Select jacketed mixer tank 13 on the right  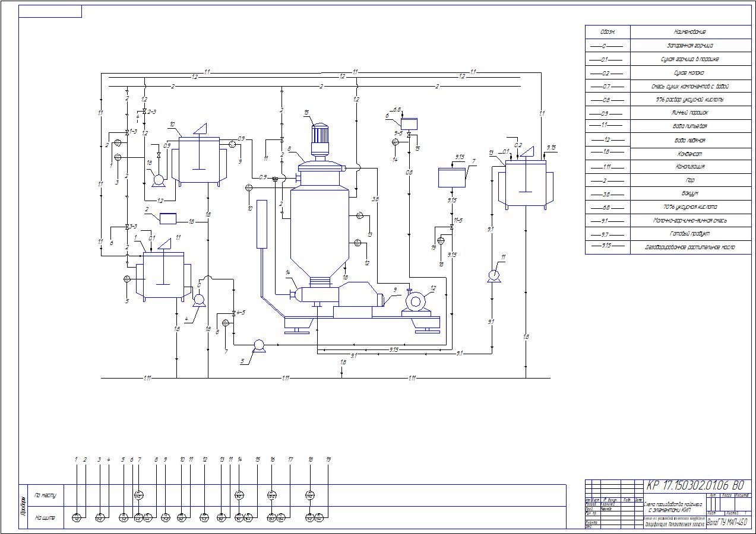coord(525,183)
